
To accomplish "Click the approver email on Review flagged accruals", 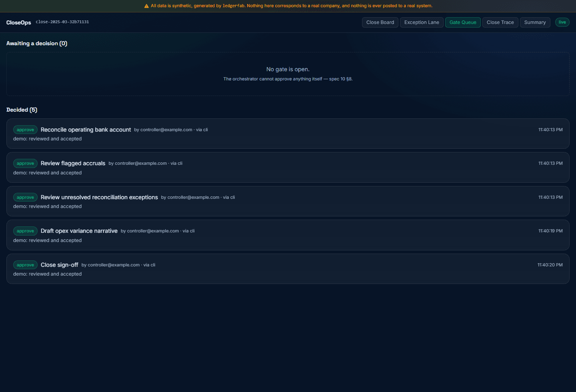I will tap(141, 163).
